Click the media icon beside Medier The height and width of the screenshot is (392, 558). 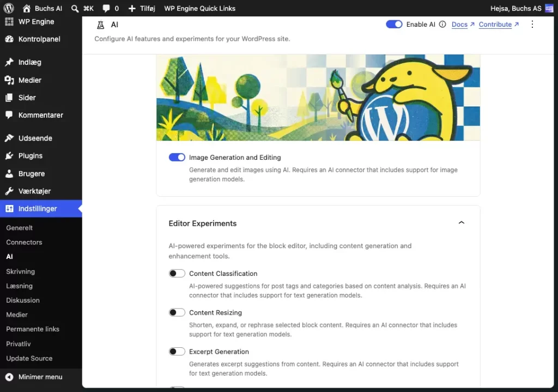click(9, 80)
